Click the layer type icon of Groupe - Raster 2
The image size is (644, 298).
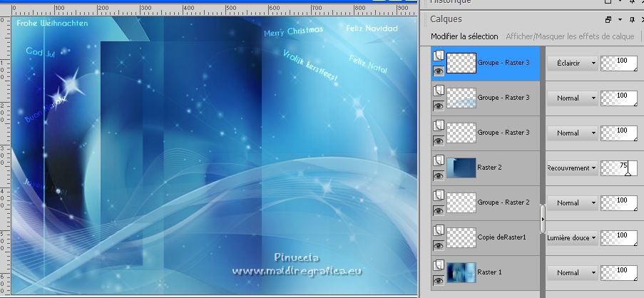coord(439,195)
